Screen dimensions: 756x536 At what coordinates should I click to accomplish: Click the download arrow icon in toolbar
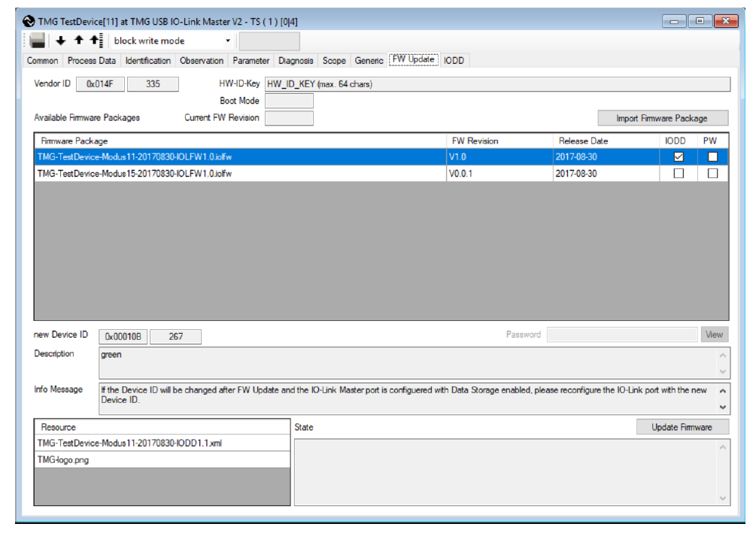click(x=61, y=41)
